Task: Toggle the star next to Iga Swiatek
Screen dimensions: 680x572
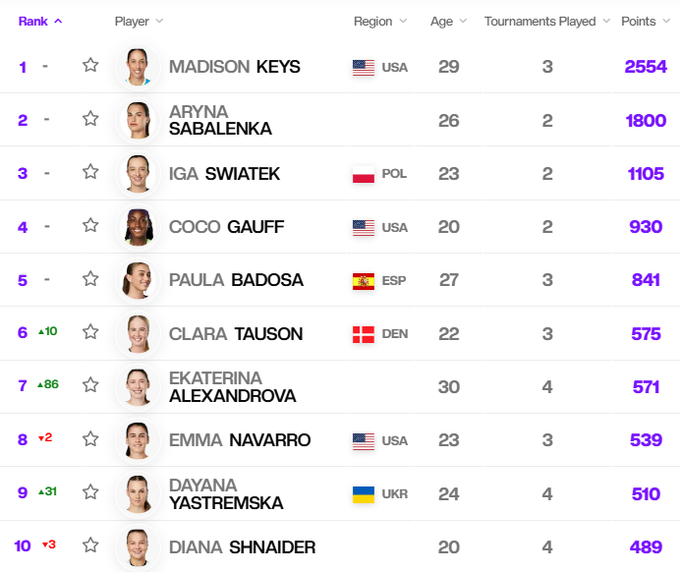Action: click(x=91, y=173)
